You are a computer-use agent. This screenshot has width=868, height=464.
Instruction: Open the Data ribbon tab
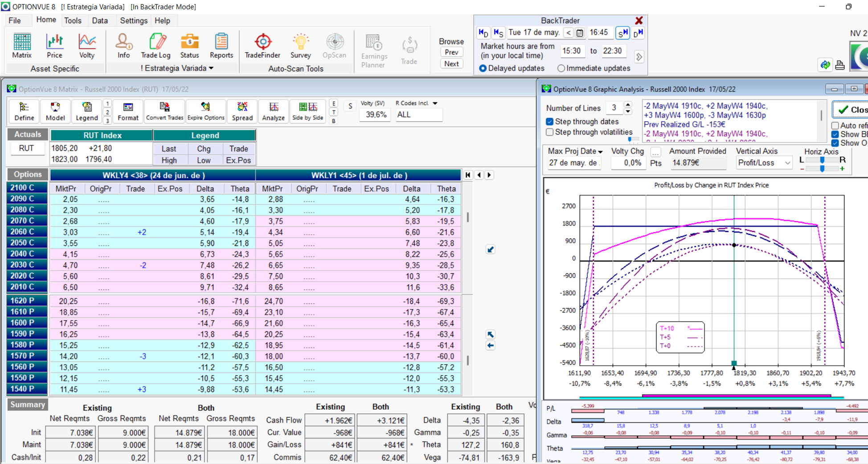point(100,20)
